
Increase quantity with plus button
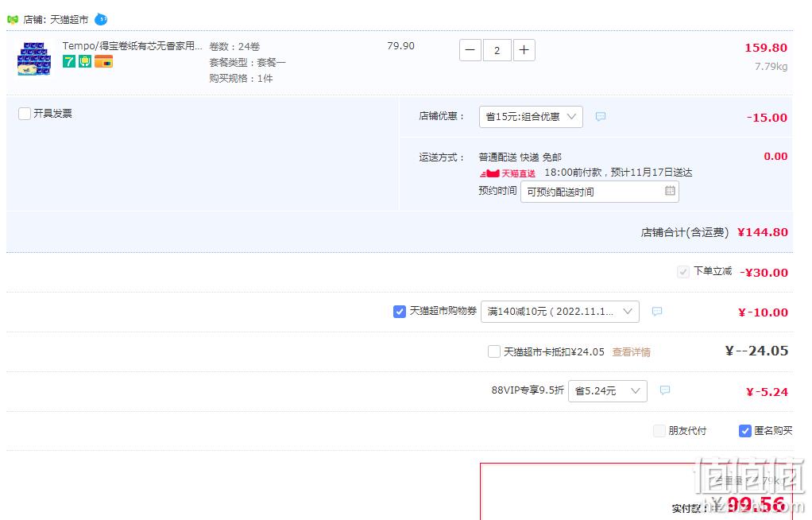coord(524,50)
